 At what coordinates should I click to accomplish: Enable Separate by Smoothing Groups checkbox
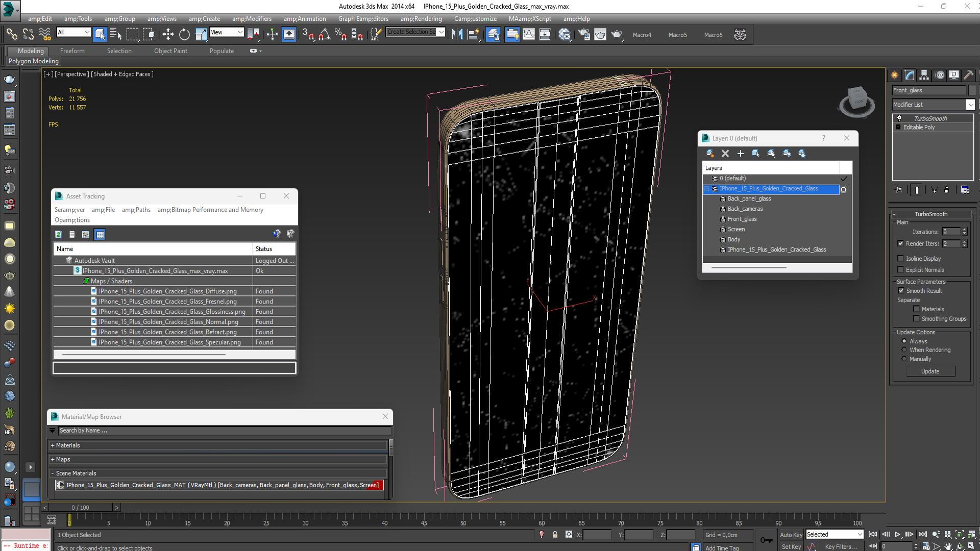[x=916, y=319]
